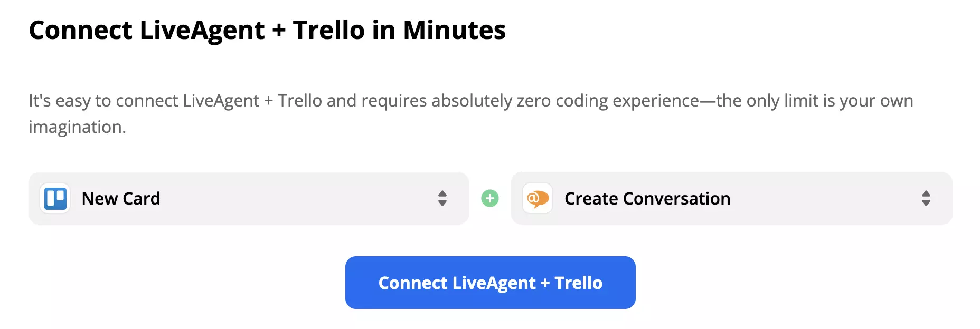
Task: Click the green plus icon between the apps
Action: pyautogui.click(x=490, y=198)
